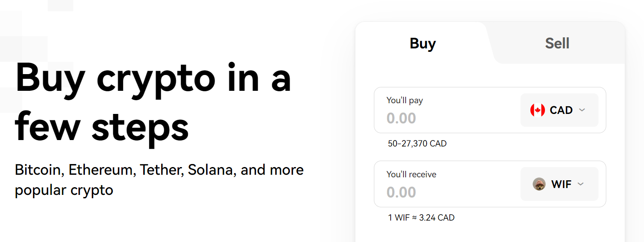
Task: Click the "You'll pay" label
Action: pos(405,101)
